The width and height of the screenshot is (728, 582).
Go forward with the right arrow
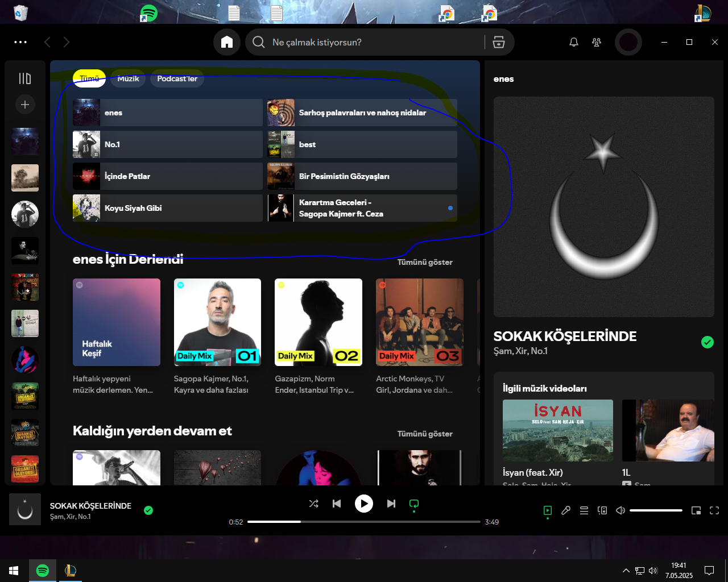[x=67, y=42]
